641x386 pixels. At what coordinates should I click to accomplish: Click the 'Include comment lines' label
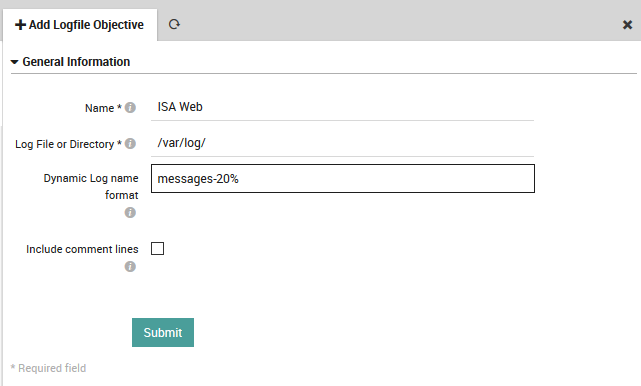82,249
